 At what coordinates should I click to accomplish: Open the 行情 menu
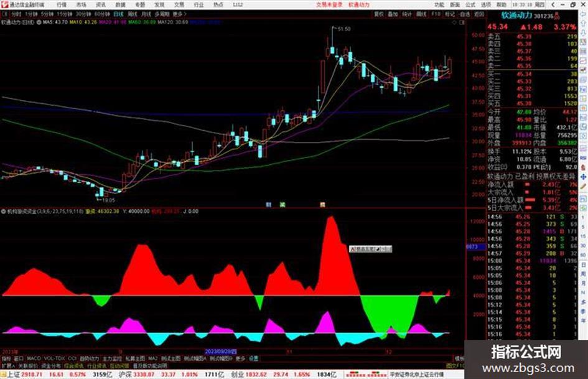click(62, 5)
